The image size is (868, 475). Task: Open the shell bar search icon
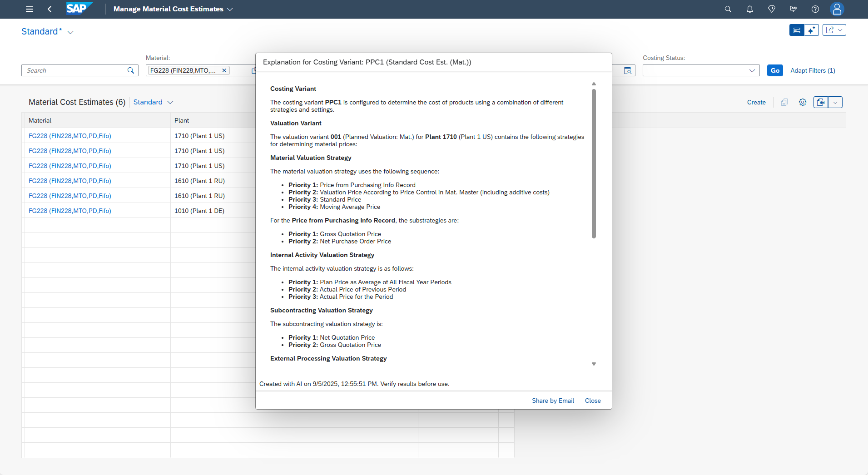[x=728, y=9]
